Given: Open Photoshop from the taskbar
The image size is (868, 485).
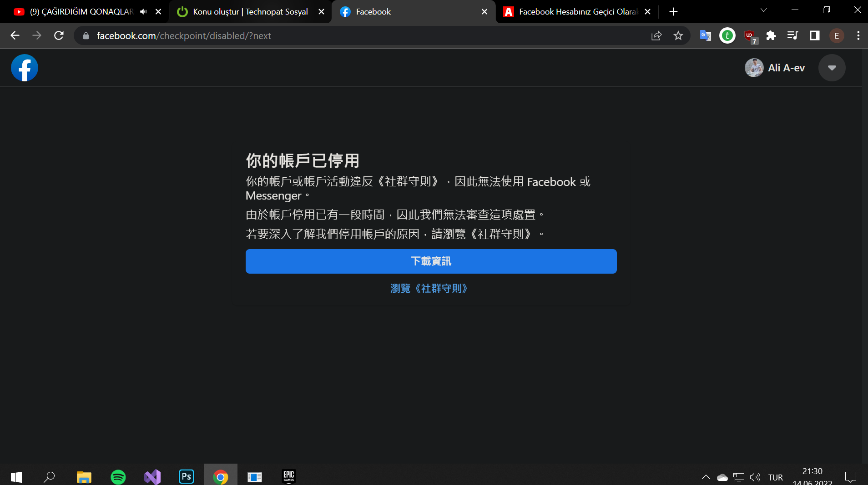Looking at the screenshot, I should tap(187, 477).
